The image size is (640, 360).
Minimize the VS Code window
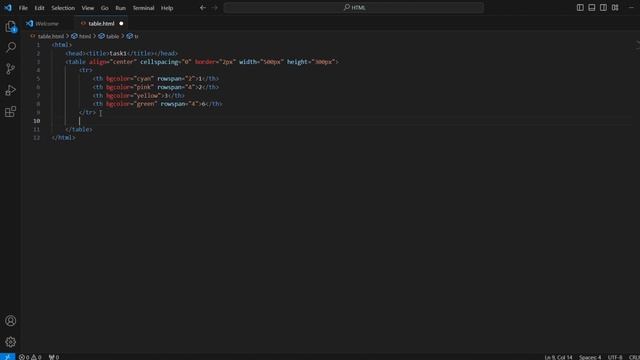[x=631, y=7]
